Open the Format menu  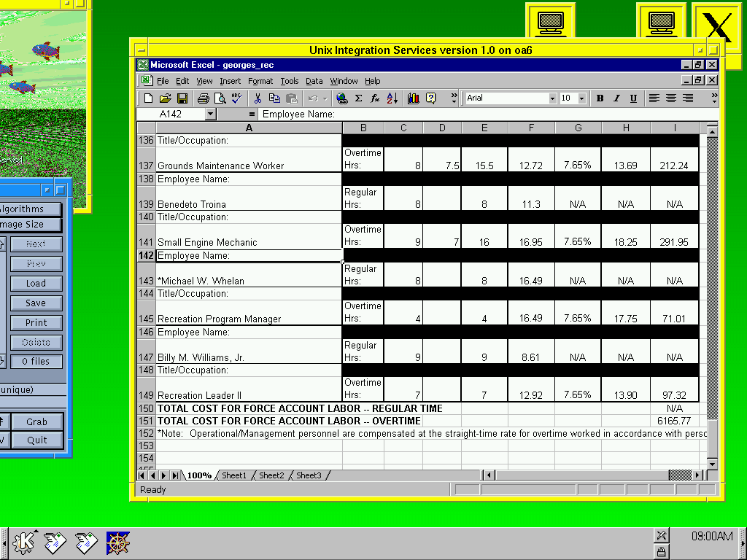260,81
